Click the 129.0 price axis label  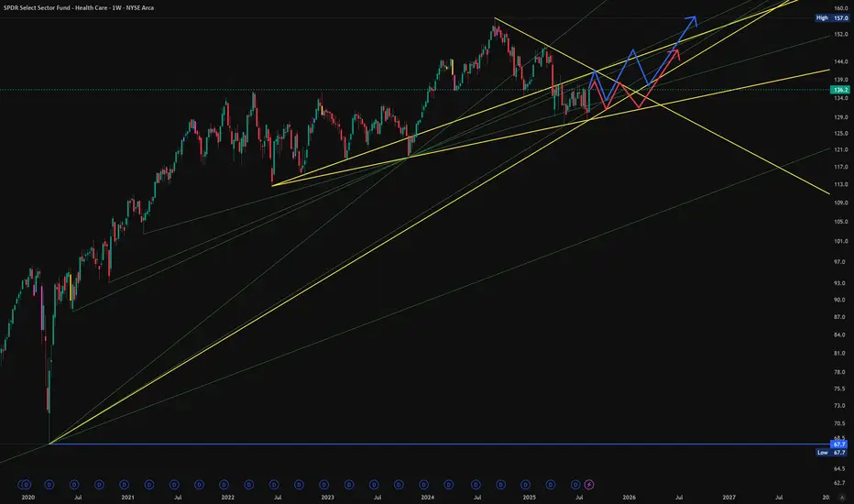click(x=840, y=117)
